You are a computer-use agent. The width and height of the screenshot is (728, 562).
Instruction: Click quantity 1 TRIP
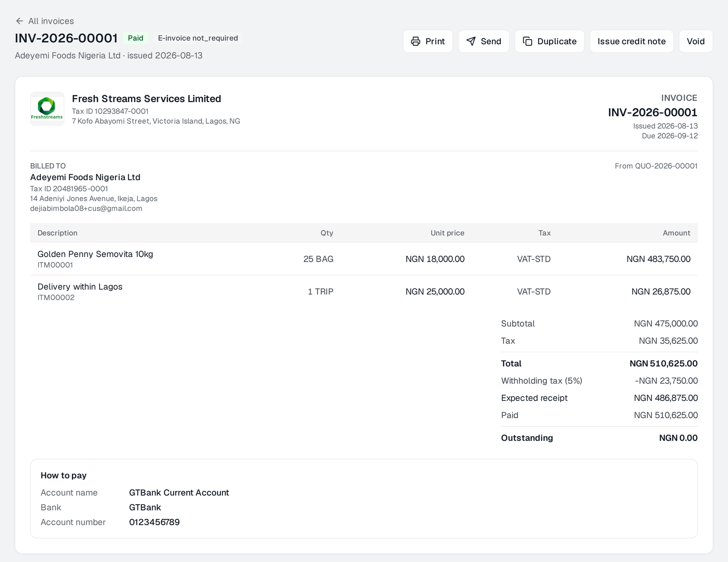tap(321, 292)
